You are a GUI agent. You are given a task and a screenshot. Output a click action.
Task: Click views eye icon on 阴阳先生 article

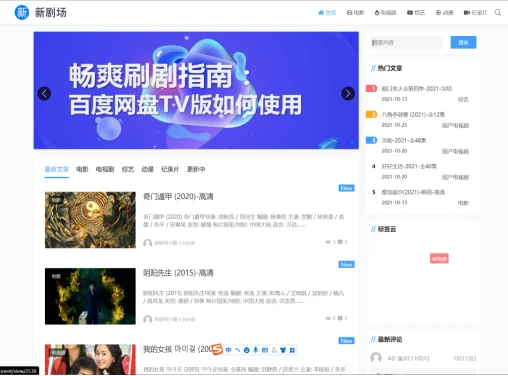pyautogui.click(x=328, y=318)
